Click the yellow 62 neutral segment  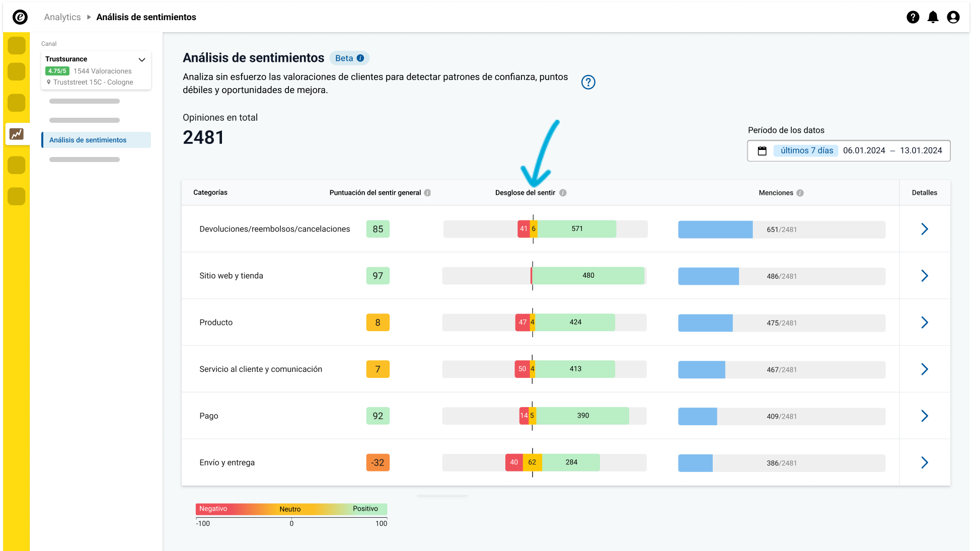click(x=532, y=462)
